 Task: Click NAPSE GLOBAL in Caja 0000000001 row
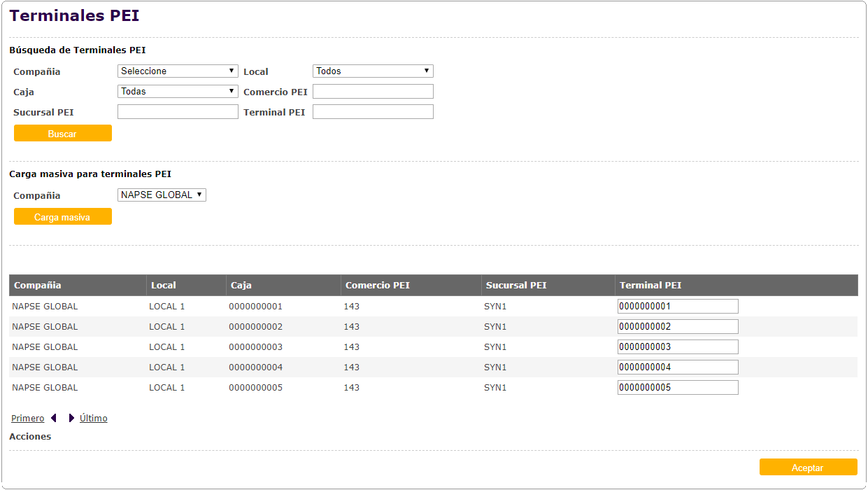point(45,307)
